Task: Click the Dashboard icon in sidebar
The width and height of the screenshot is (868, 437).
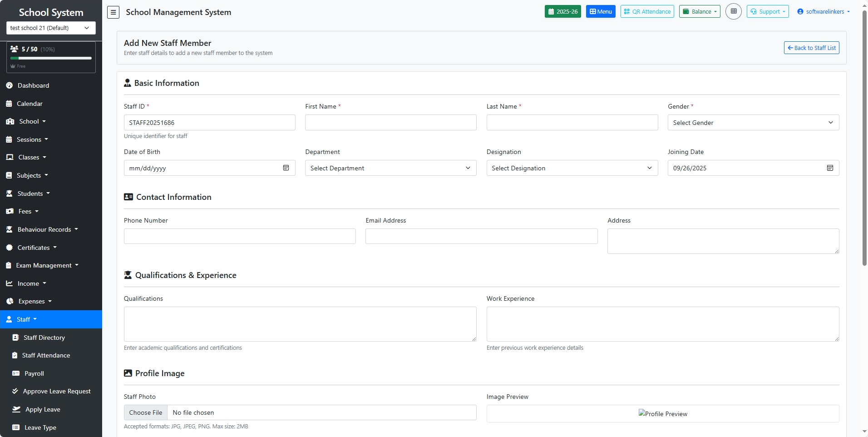Action: (9, 85)
